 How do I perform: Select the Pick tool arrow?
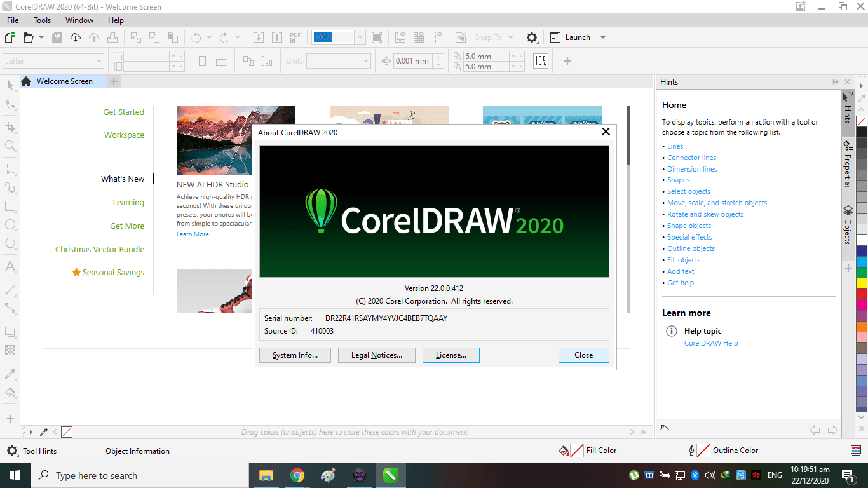click(x=10, y=85)
